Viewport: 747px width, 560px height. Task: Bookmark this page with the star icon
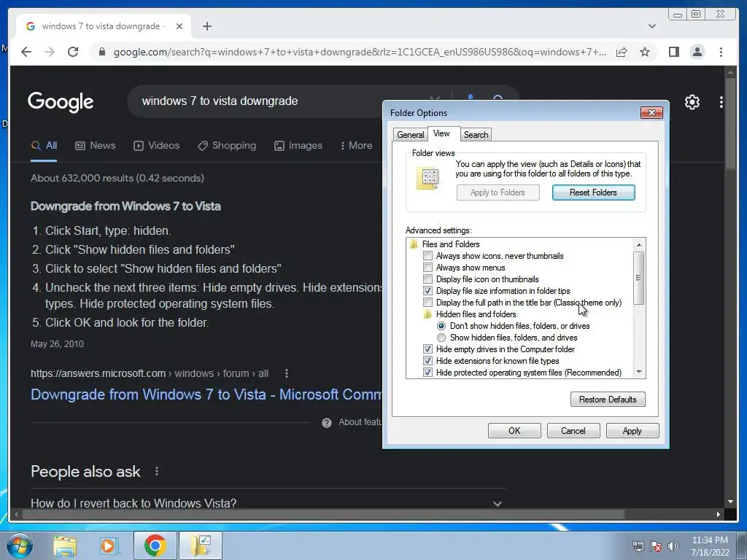(645, 52)
